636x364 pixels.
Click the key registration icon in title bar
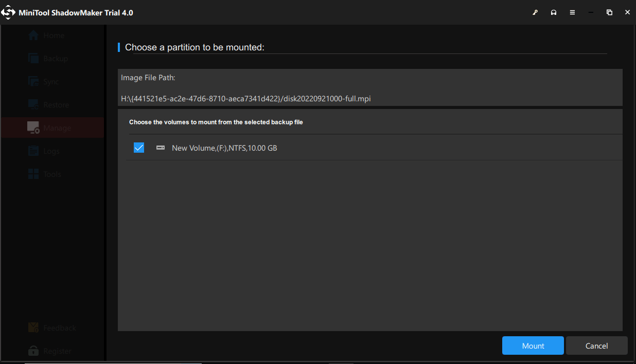[x=535, y=12]
